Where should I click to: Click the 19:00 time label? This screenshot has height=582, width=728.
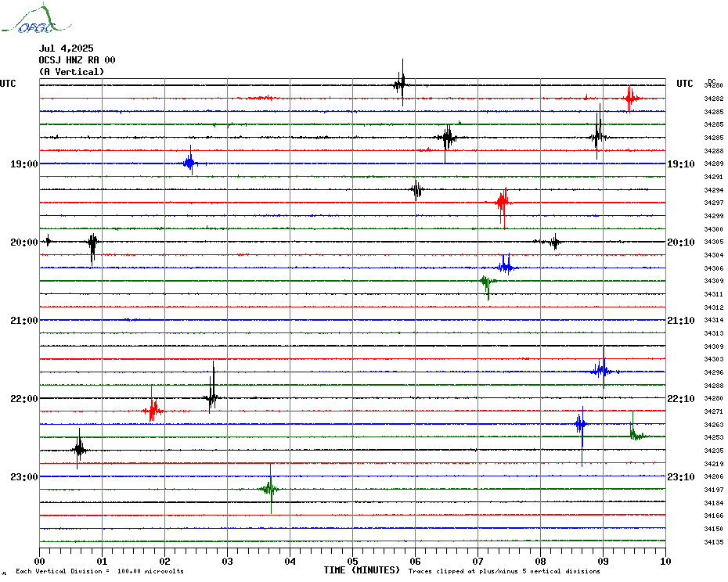click(x=24, y=163)
